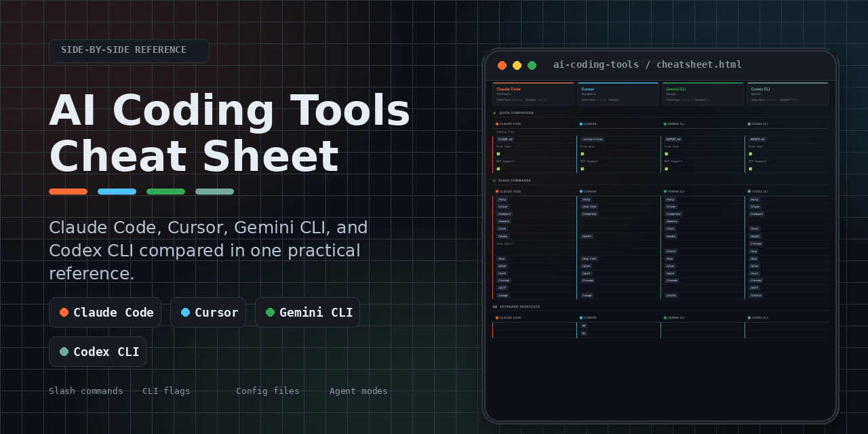Image resolution: width=868 pixels, height=434 pixels.
Task: Click the orange dot in Claude Code chip
Action: click(64, 313)
